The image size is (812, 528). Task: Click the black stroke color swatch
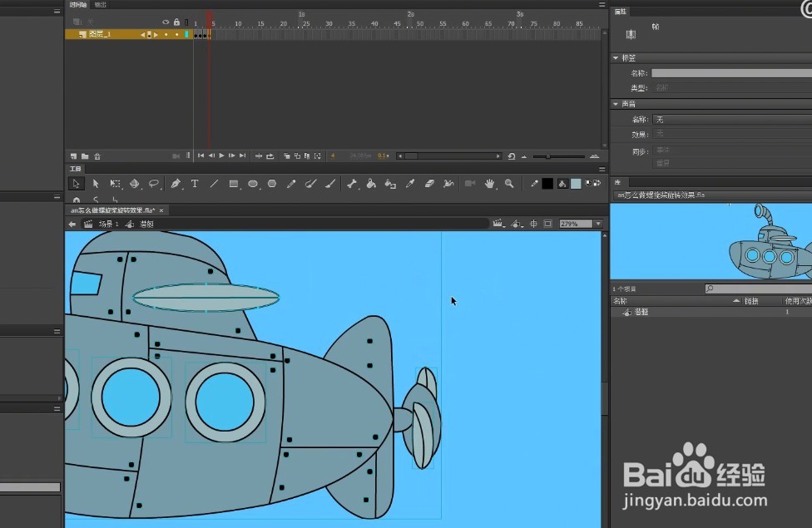point(547,184)
